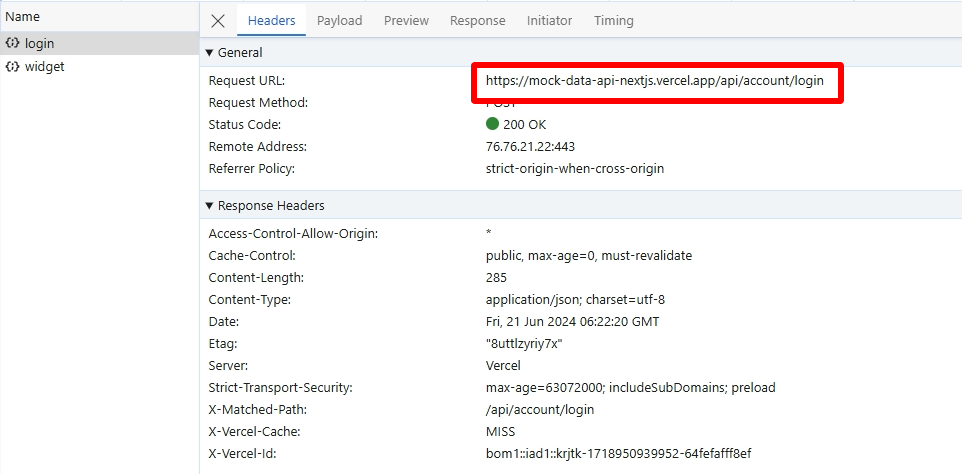Viewport: 962px width, 474px height.
Task: Click the Name column header
Action: 22,16
